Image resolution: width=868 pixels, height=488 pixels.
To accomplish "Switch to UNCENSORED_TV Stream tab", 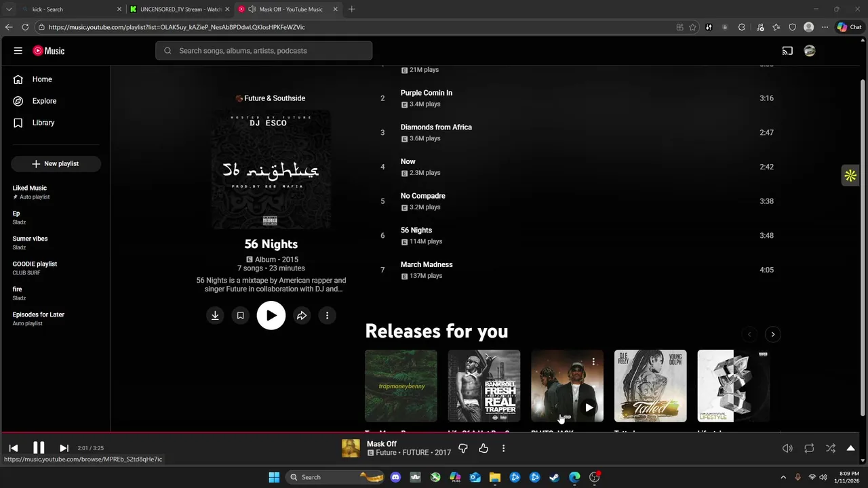I will click(x=180, y=9).
